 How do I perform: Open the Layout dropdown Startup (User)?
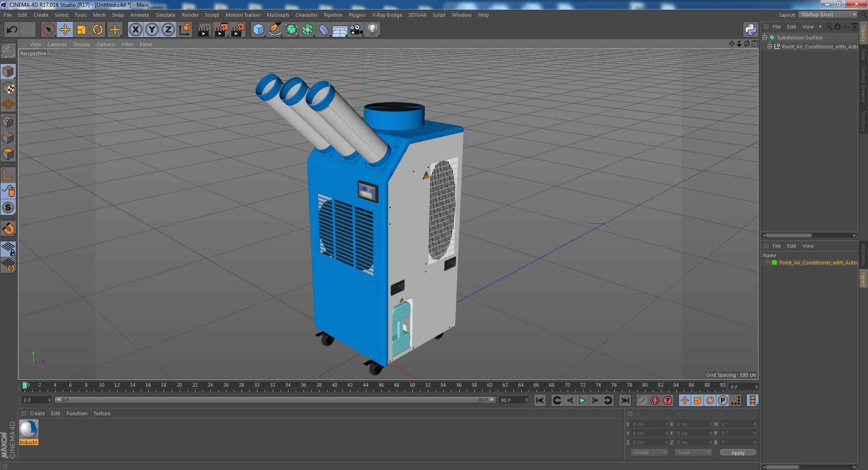click(x=828, y=15)
